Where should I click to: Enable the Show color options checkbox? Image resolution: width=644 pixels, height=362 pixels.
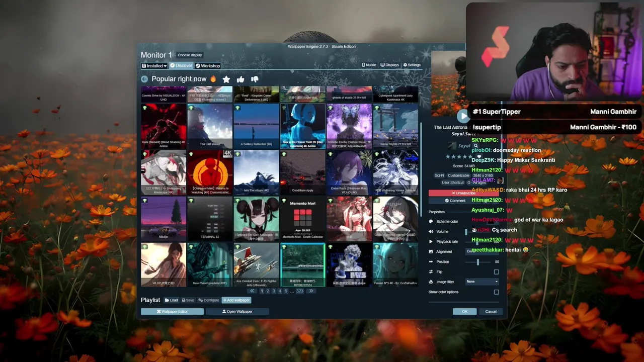(x=497, y=292)
